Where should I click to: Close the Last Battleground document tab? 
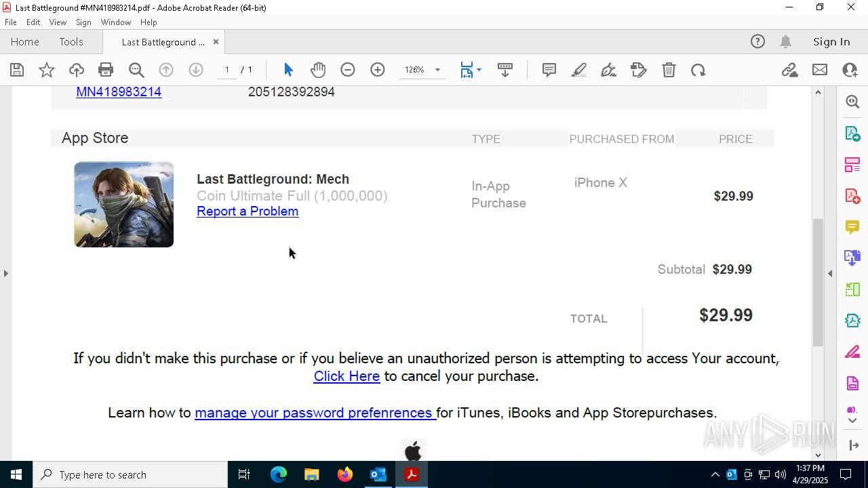pos(216,42)
